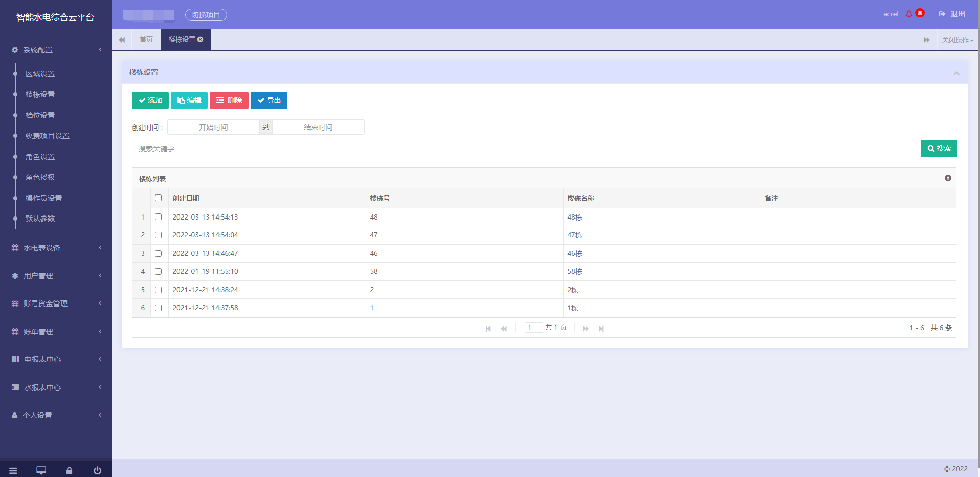
Task: Toggle the select-all checkbox in table header
Action: (x=159, y=198)
